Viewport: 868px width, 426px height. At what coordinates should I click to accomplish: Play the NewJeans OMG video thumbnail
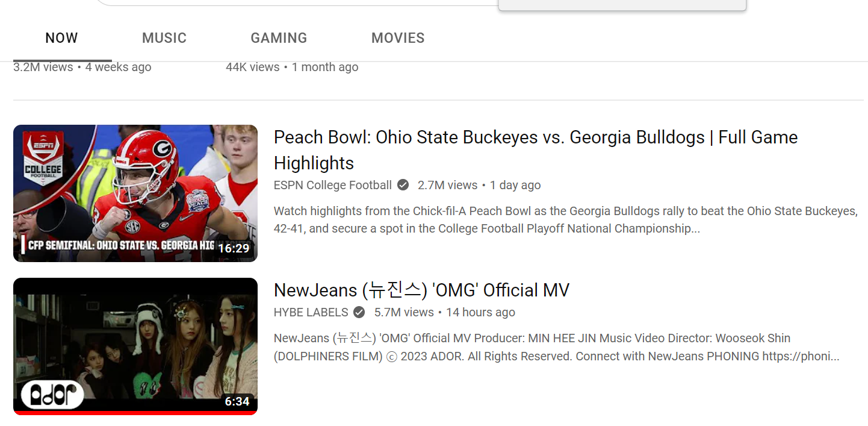(135, 346)
